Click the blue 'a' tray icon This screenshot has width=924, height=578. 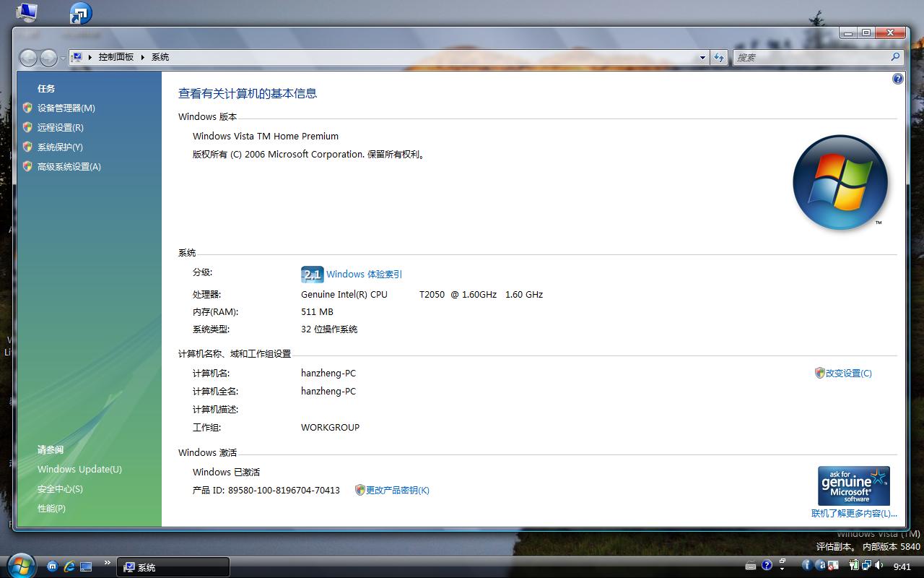pos(821,566)
